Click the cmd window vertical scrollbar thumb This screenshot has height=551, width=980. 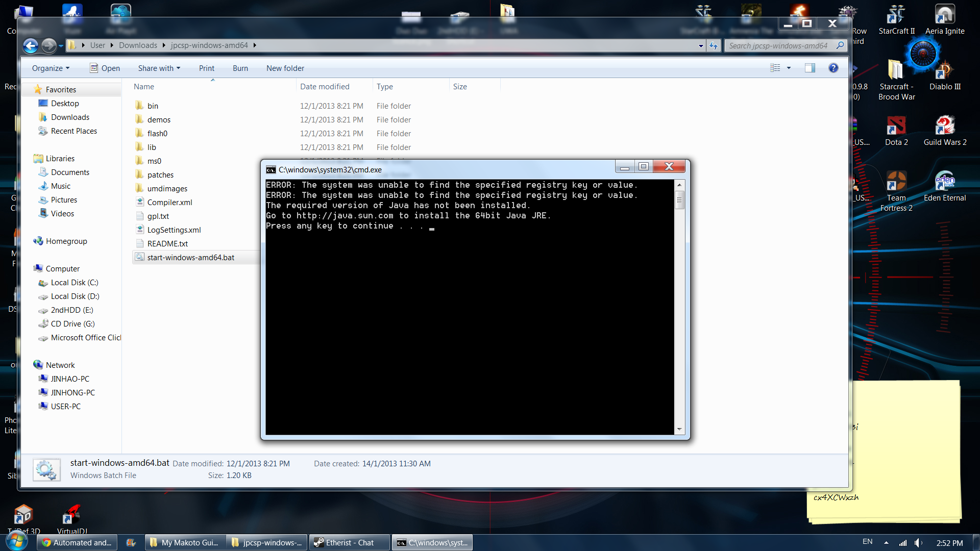click(679, 199)
